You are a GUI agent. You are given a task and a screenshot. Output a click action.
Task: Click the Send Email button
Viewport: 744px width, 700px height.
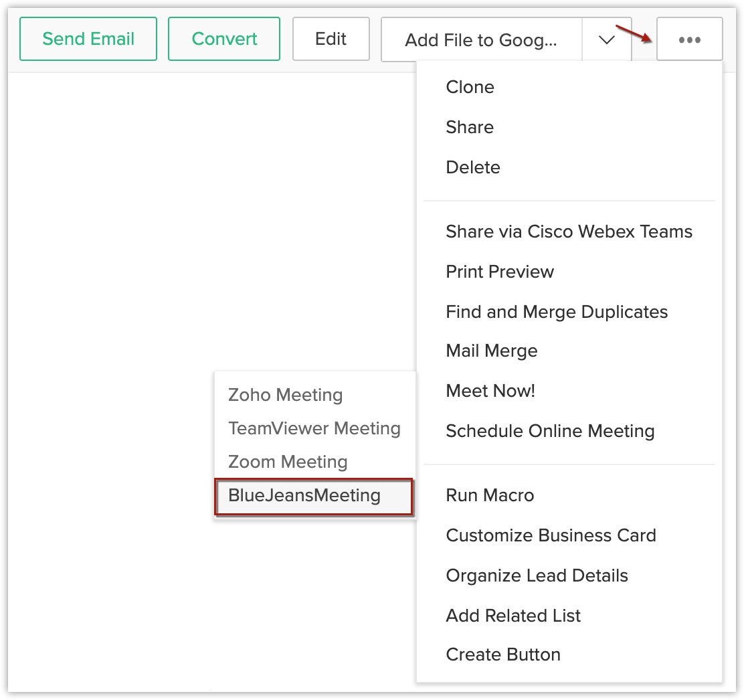coord(88,39)
